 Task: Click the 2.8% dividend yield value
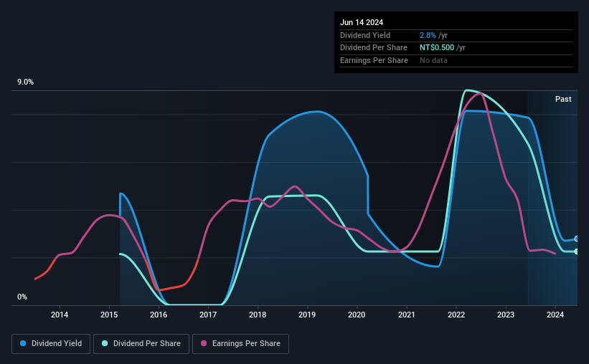[428, 35]
